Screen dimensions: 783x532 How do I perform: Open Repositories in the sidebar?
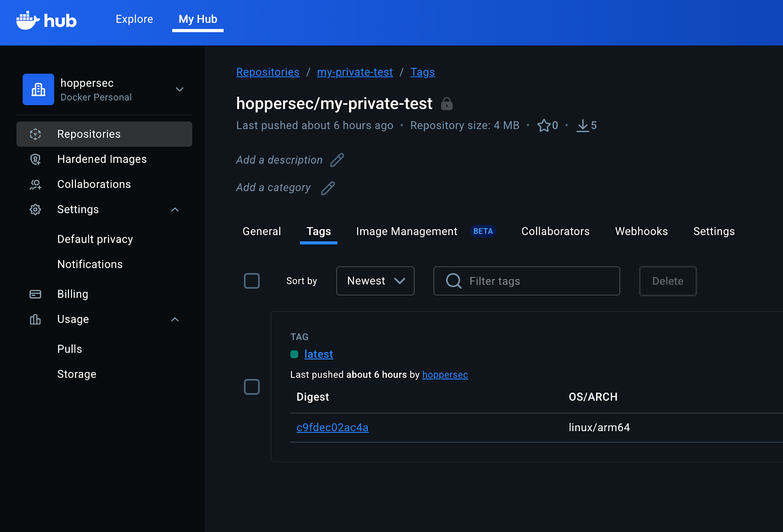tap(104, 134)
